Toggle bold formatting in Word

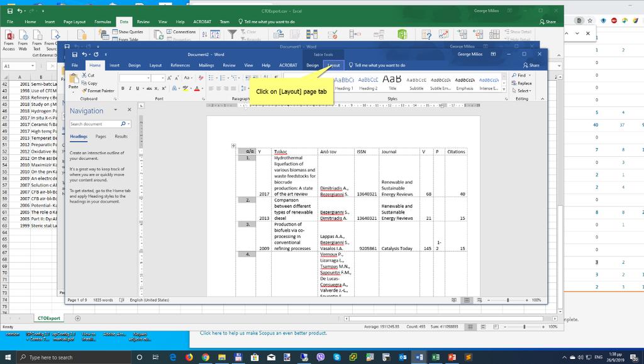[x=123, y=88]
